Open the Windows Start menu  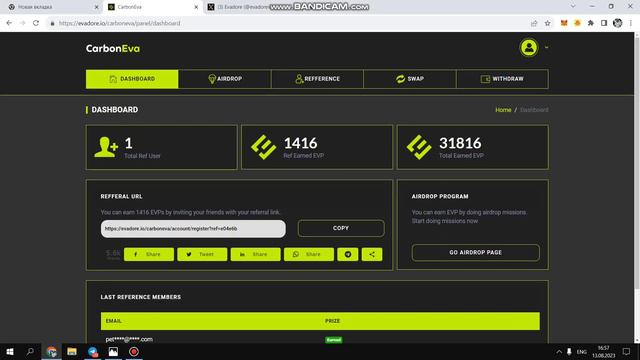click(x=10, y=351)
